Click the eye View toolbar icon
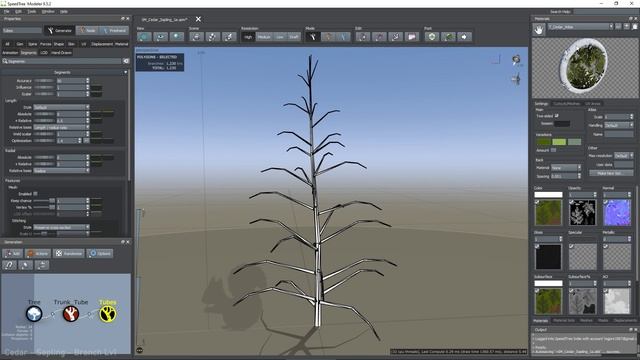The image size is (640, 360). coord(160,37)
